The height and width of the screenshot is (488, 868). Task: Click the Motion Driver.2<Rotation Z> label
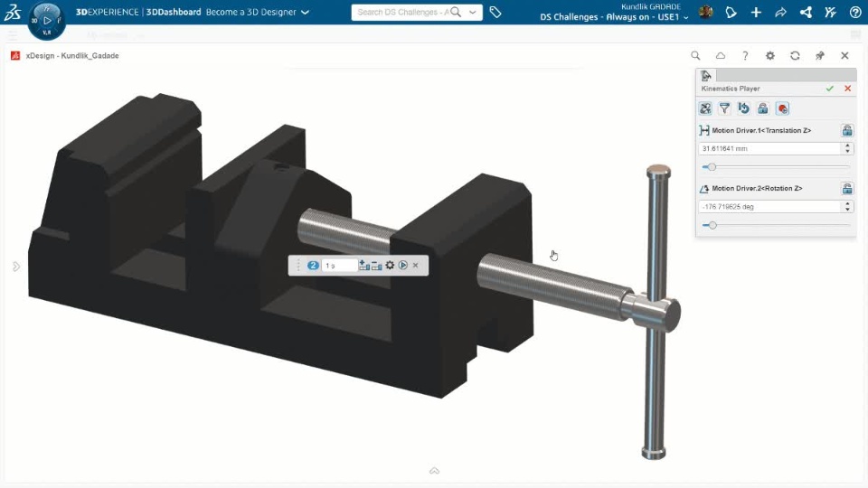pos(757,189)
